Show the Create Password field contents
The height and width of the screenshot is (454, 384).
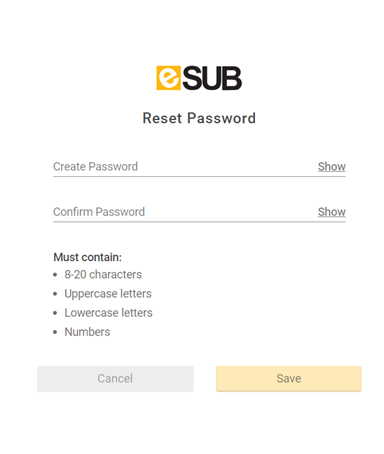tap(332, 166)
